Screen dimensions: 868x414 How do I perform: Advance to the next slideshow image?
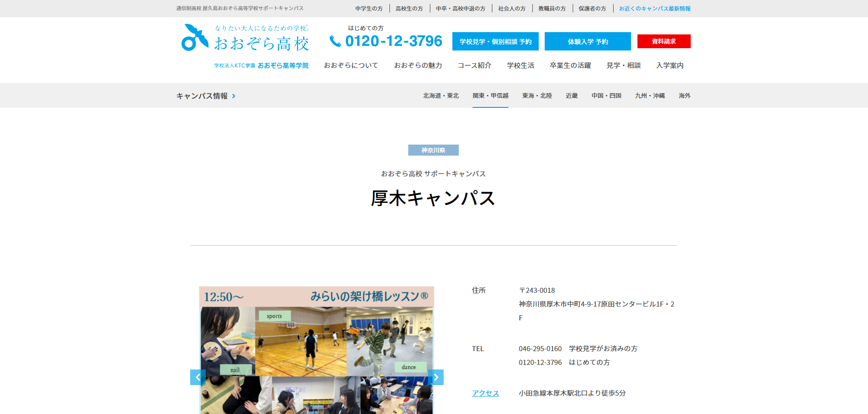436,377
